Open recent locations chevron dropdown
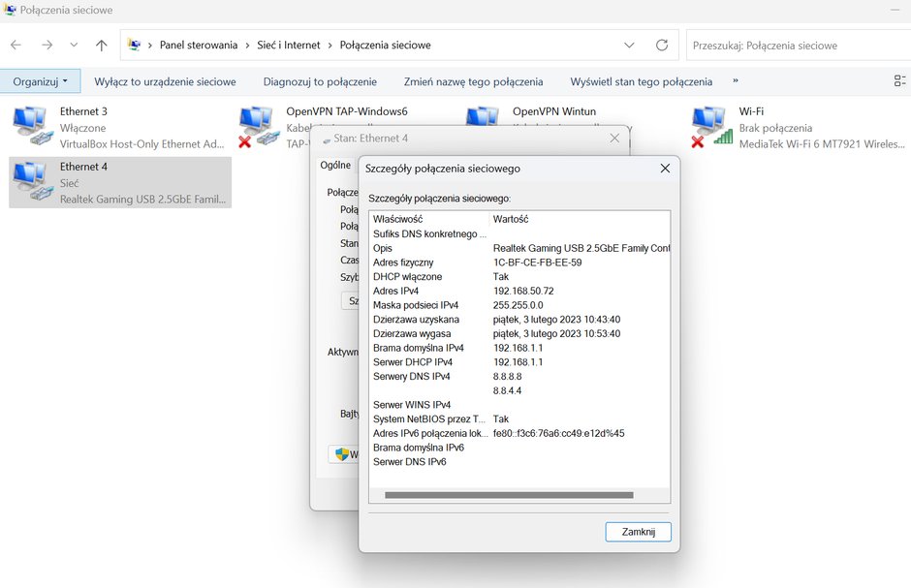911x588 pixels. (74, 46)
